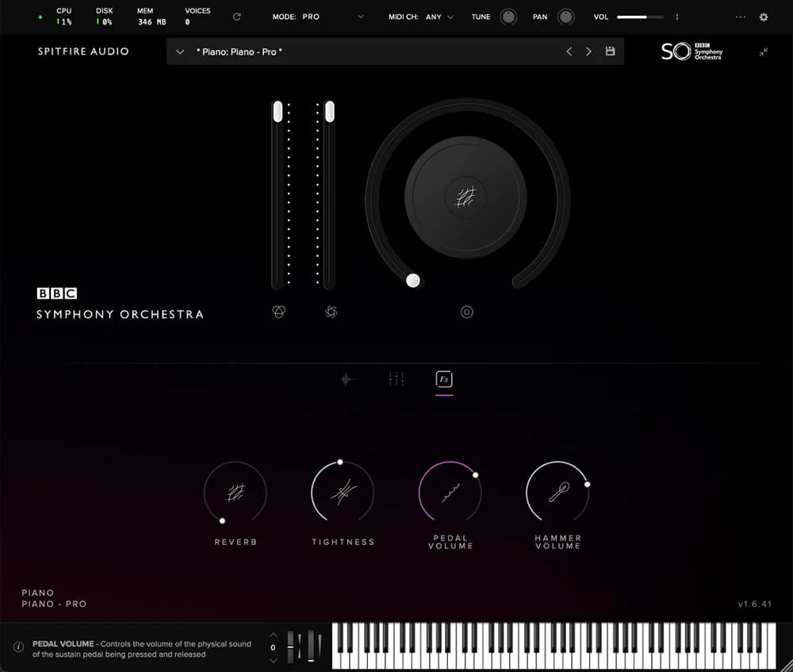Click the HAMMER VOLUME knob

(557, 493)
